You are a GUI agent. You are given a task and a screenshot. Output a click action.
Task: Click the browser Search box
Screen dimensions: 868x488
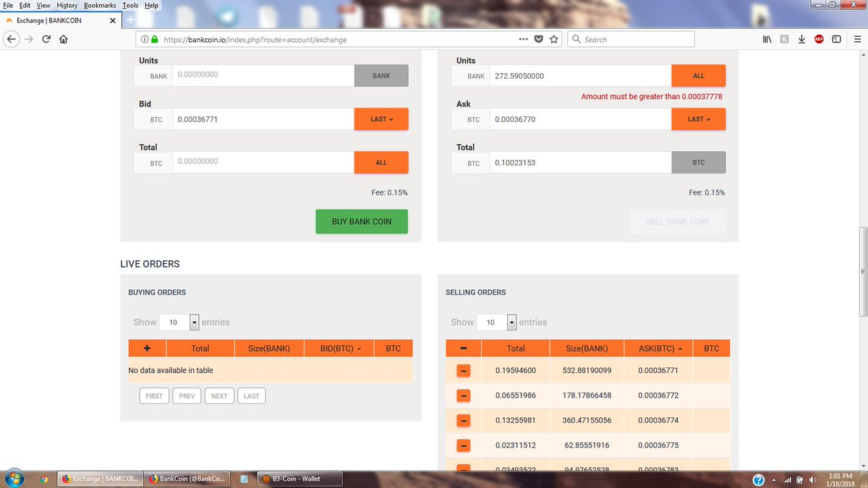pyautogui.click(x=631, y=39)
